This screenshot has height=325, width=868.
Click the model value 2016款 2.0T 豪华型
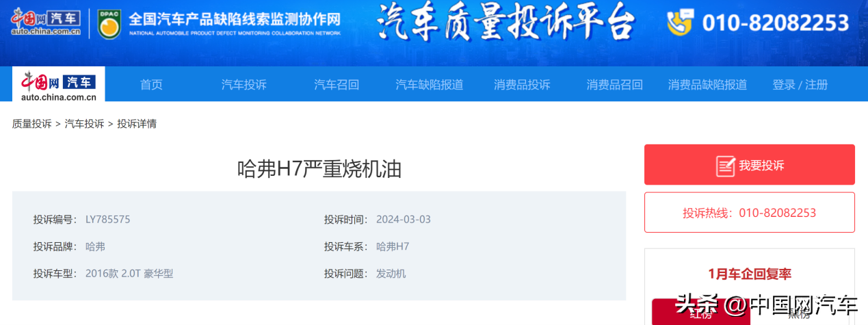[129, 274]
